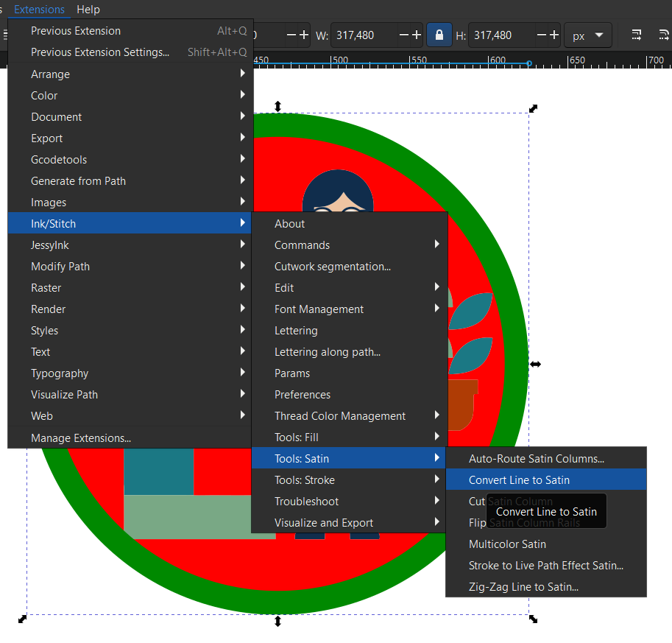
Task: Choose the Lettering entry
Action: [x=350, y=331]
